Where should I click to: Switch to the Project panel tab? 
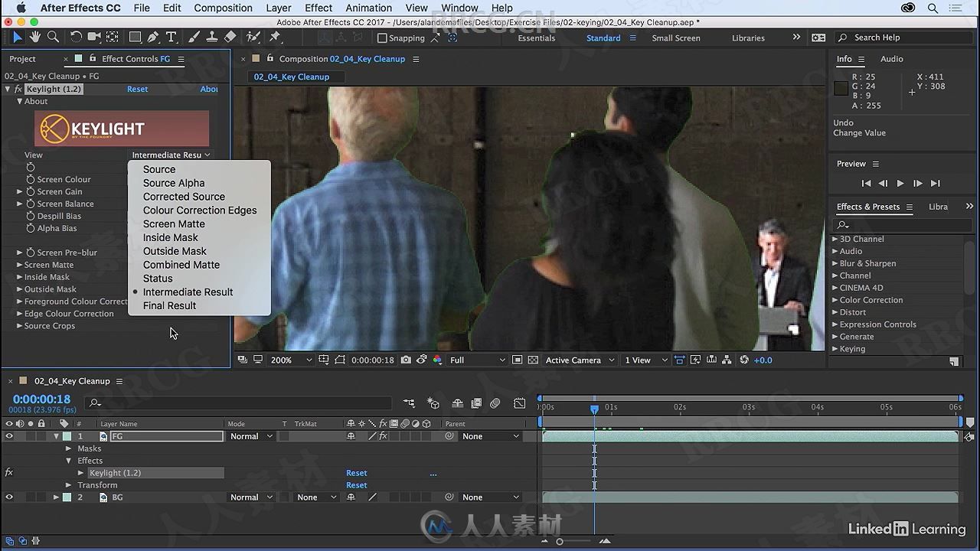tap(22, 59)
